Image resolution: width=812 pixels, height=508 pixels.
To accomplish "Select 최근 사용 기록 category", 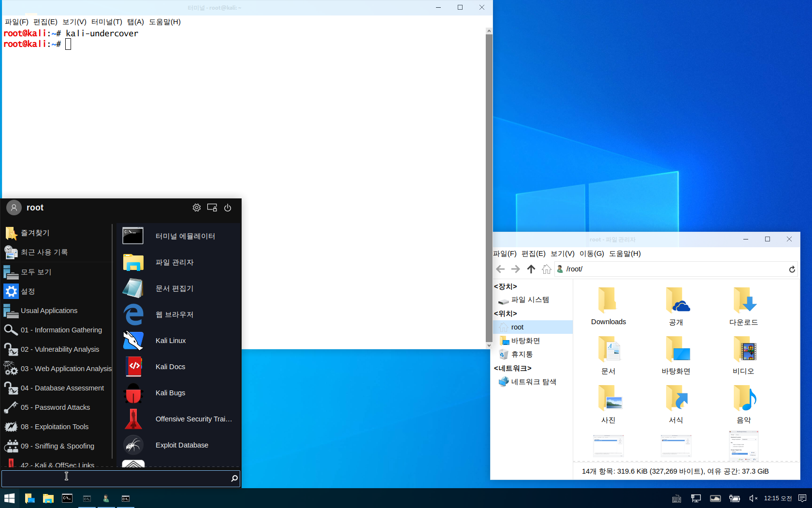I will (x=57, y=253).
